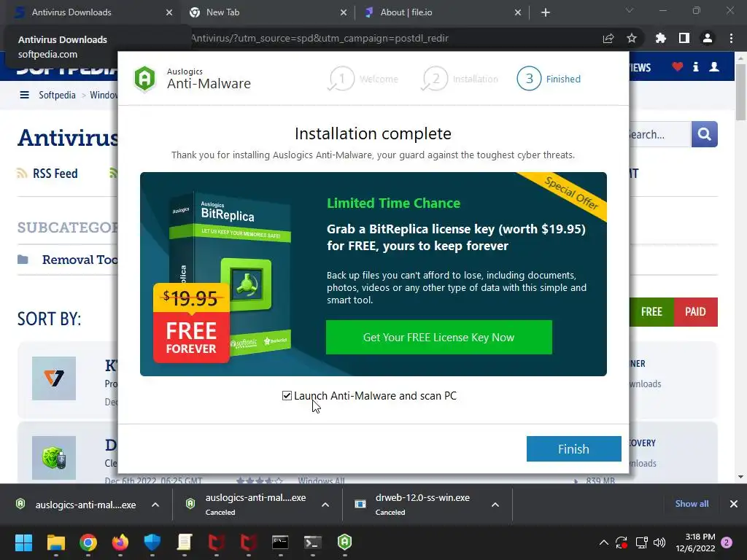Expand options for first auslogics download
Image resolution: width=747 pixels, height=560 pixels.
coord(155,505)
